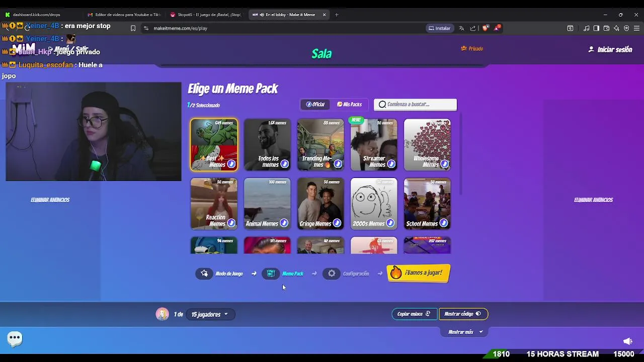The height and width of the screenshot is (362, 644).
Task: Deselect the Best Memes pack
Action: [214, 145]
